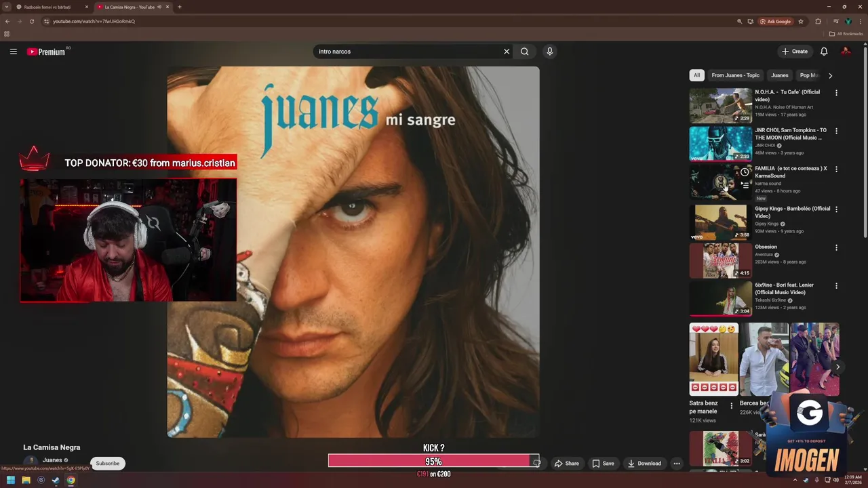
Task: Download the La Camisa Negra video
Action: (x=644, y=464)
